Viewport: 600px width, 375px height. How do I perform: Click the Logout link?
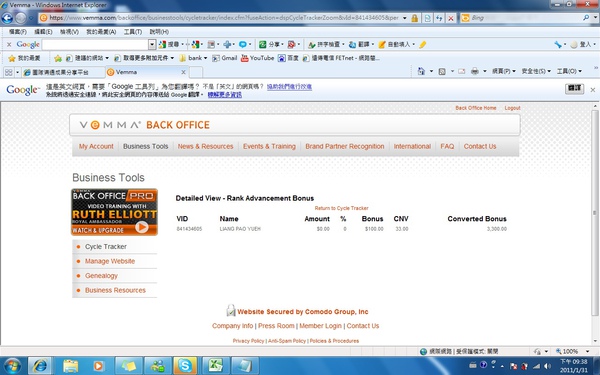[512, 108]
